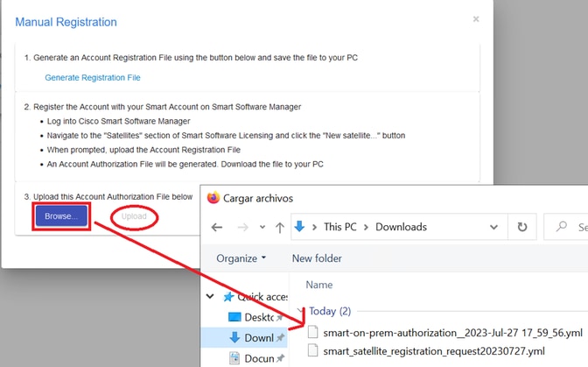Click the Today (2) group label
Image resolution: width=588 pixels, height=367 pixels.
330,311
